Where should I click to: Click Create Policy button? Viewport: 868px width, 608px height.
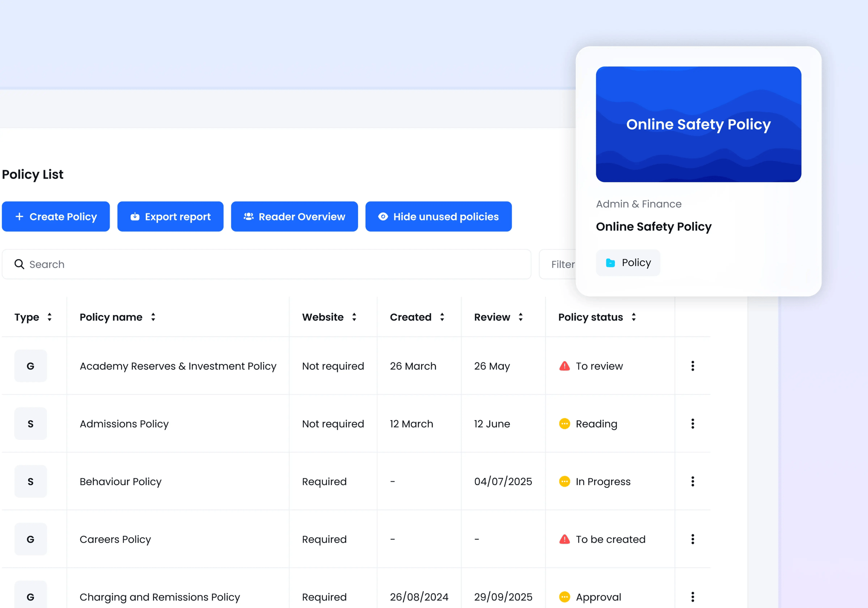(x=56, y=217)
